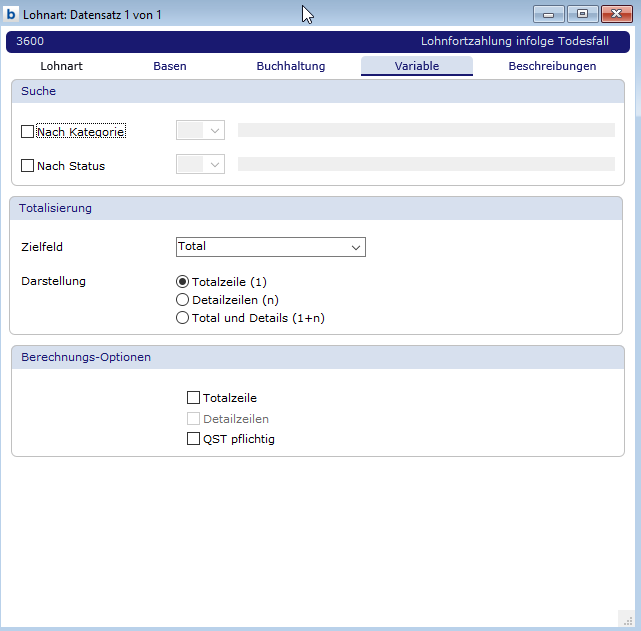
Task: Toggle the QST pflichtig checkbox
Action: [x=193, y=438]
